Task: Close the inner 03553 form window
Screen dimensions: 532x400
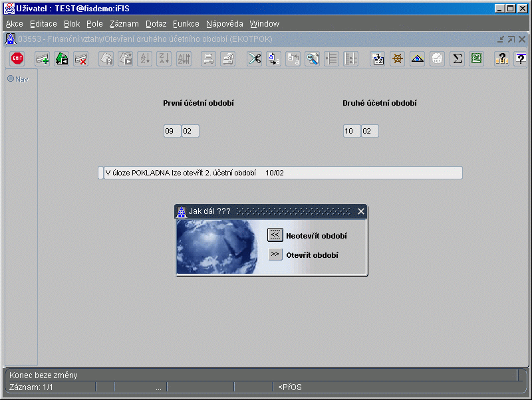Action: tap(522, 39)
